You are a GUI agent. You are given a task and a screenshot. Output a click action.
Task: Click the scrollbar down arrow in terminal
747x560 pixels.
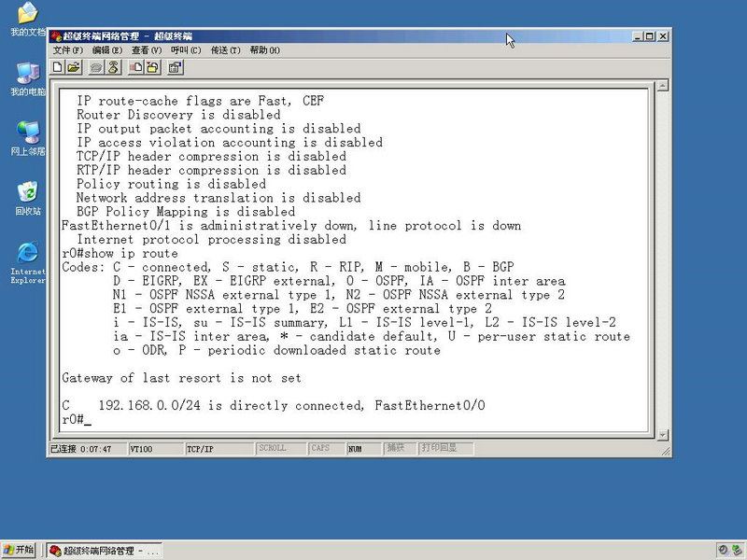[663, 434]
